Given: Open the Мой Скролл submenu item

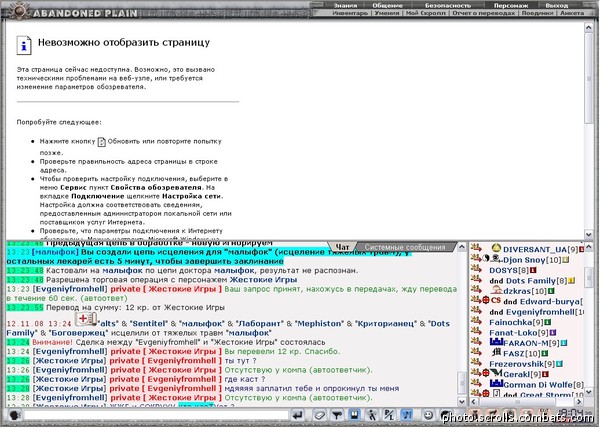Looking at the screenshot, I should (x=426, y=13).
